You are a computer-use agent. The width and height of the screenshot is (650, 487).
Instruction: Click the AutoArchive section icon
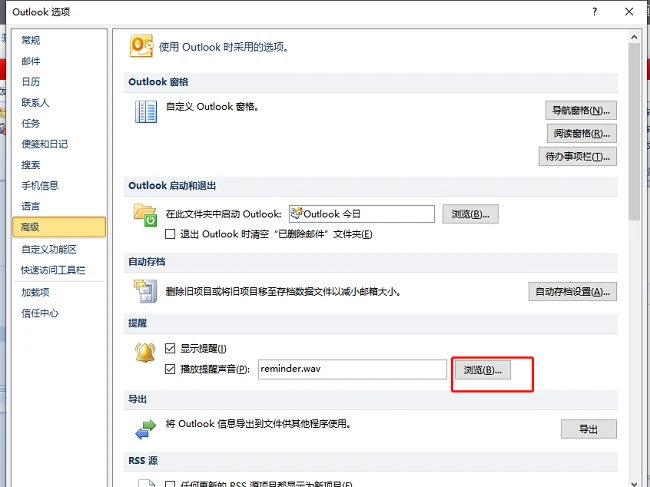146,291
